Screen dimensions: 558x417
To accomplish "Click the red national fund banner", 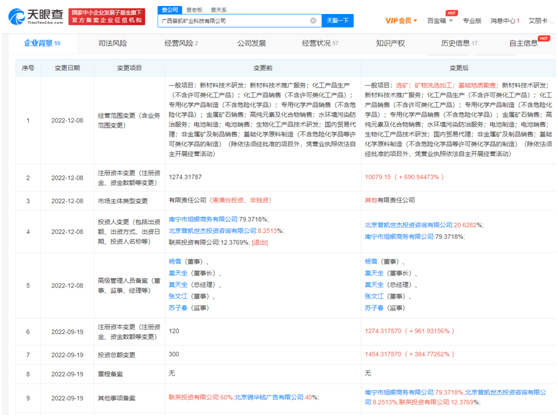I will (x=107, y=16).
